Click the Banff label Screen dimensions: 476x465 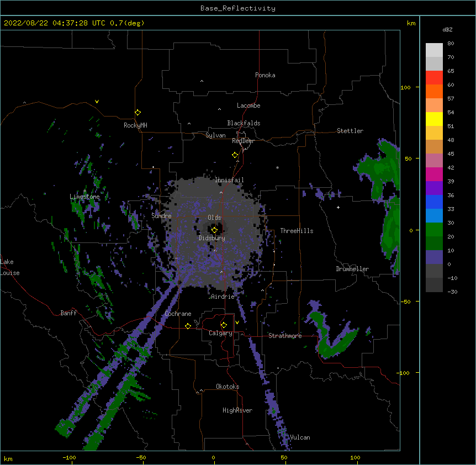[x=68, y=313]
